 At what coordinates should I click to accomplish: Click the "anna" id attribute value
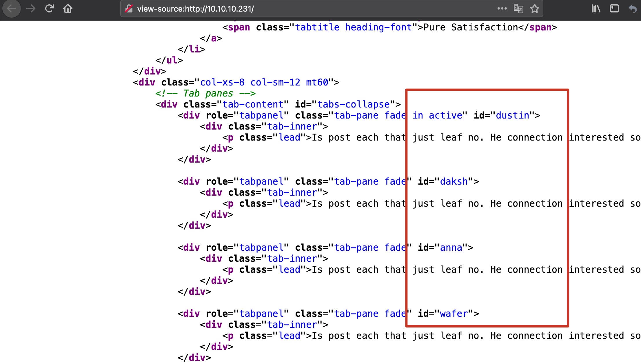point(451,248)
